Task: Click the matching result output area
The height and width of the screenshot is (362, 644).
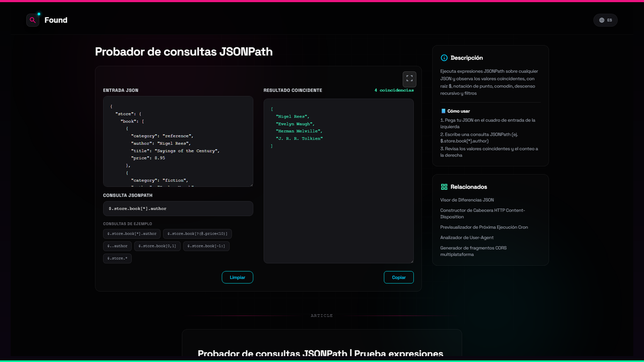Action: 339,181
